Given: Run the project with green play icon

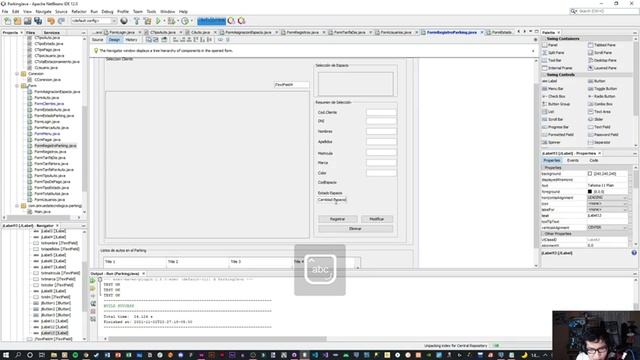Looking at the screenshot, I should click(x=158, y=21).
